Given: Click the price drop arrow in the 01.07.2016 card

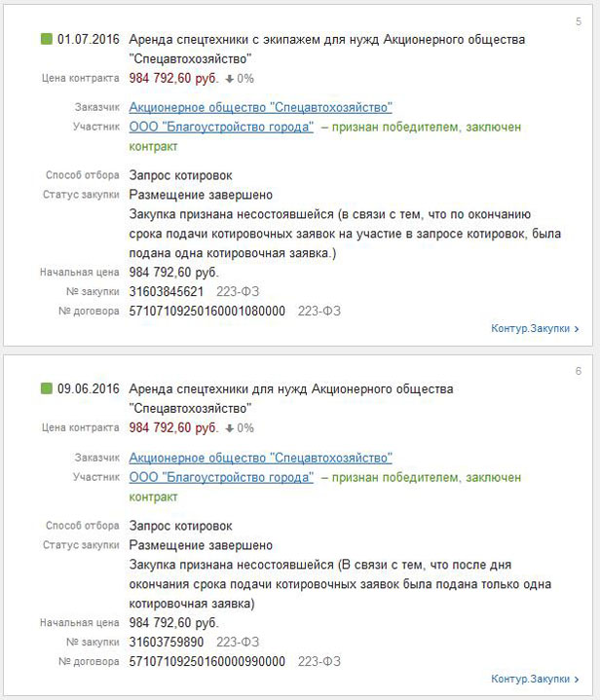Looking at the screenshot, I should 229,78.
